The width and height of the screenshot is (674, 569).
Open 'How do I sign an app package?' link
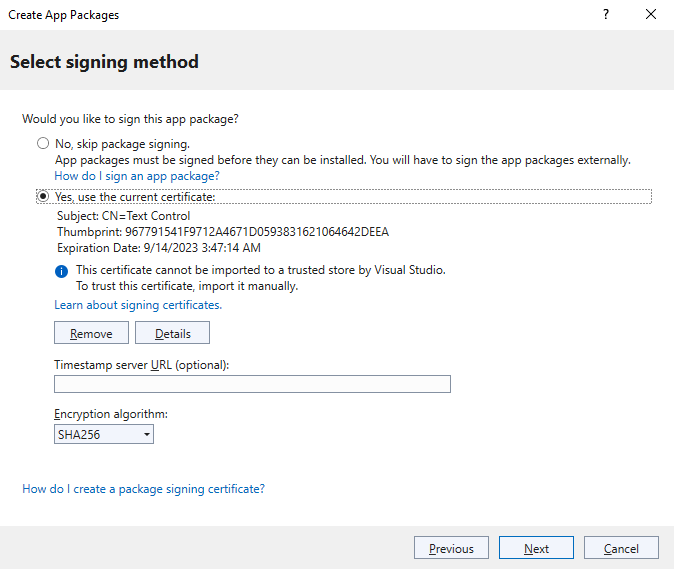click(x=137, y=176)
